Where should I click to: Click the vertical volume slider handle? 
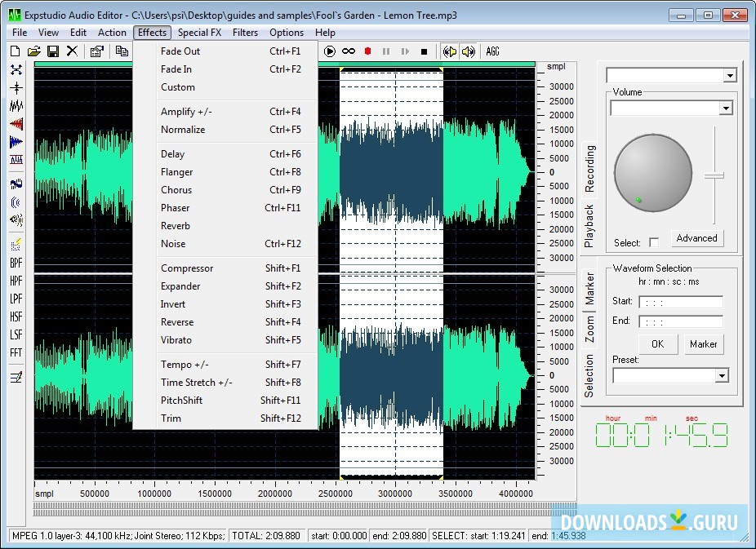[x=714, y=175]
